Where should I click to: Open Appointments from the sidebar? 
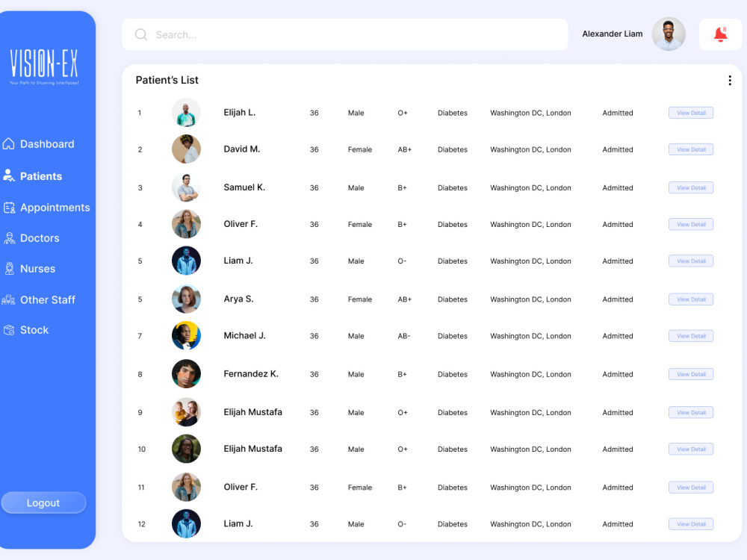point(46,208)
